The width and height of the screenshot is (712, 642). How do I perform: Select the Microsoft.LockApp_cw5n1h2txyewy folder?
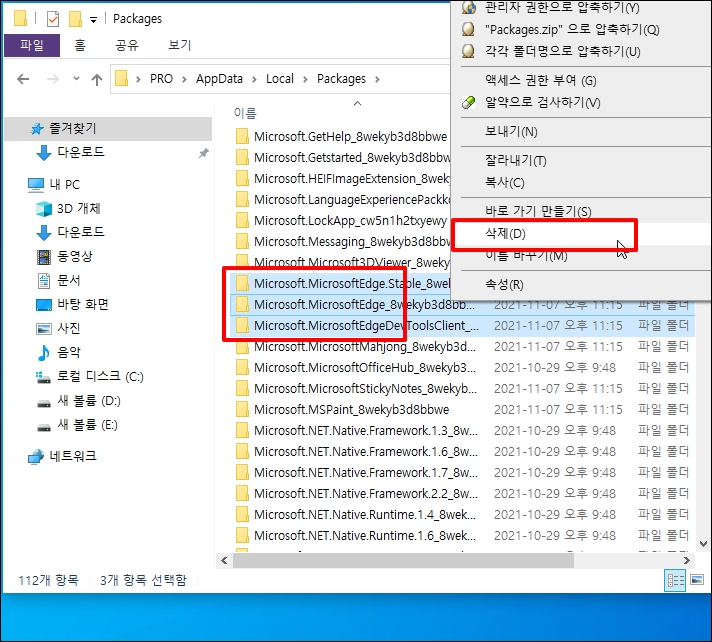coord(341,221)
